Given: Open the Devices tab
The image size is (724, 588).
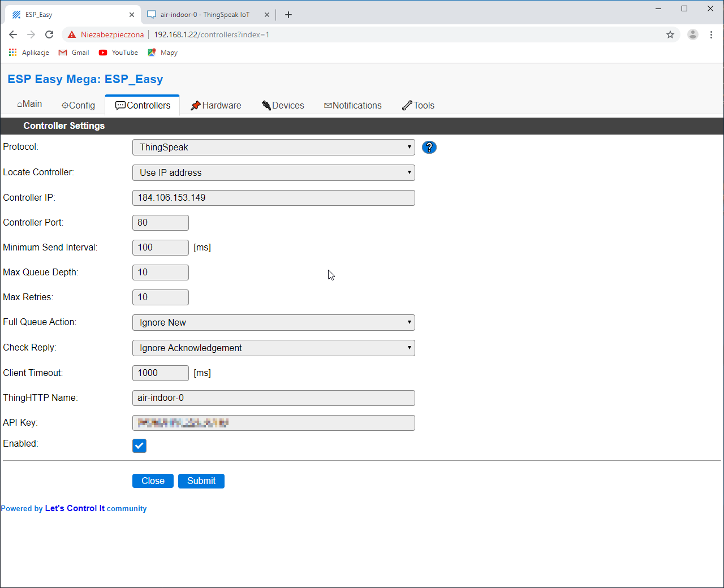Looking at the screenshot, I should tap(283, 106).
